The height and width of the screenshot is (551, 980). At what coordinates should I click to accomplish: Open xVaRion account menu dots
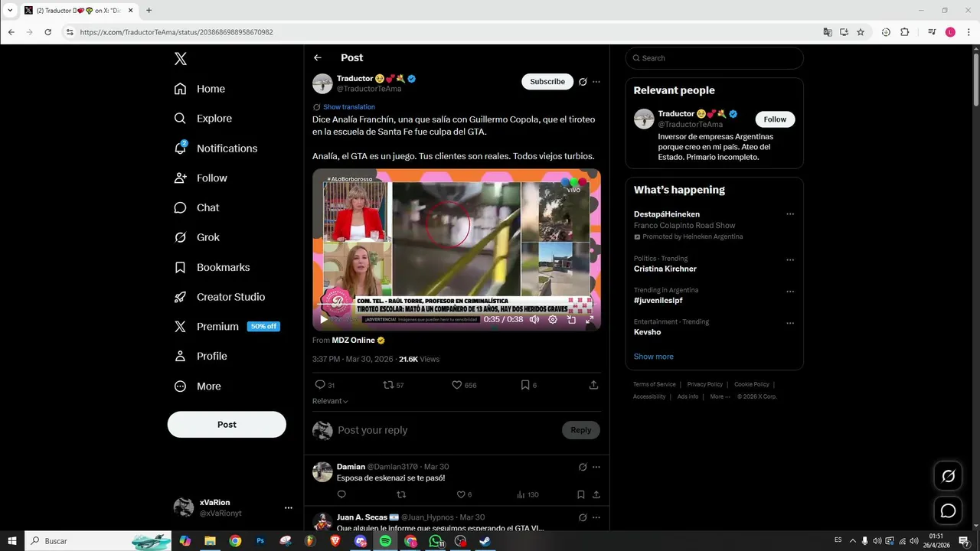(x=289, y=507)
